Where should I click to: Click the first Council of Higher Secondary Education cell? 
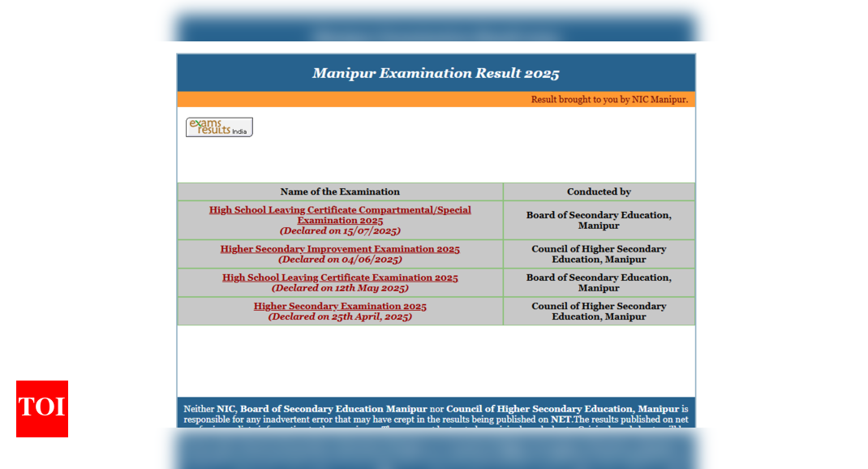click(x=599, y=254)
